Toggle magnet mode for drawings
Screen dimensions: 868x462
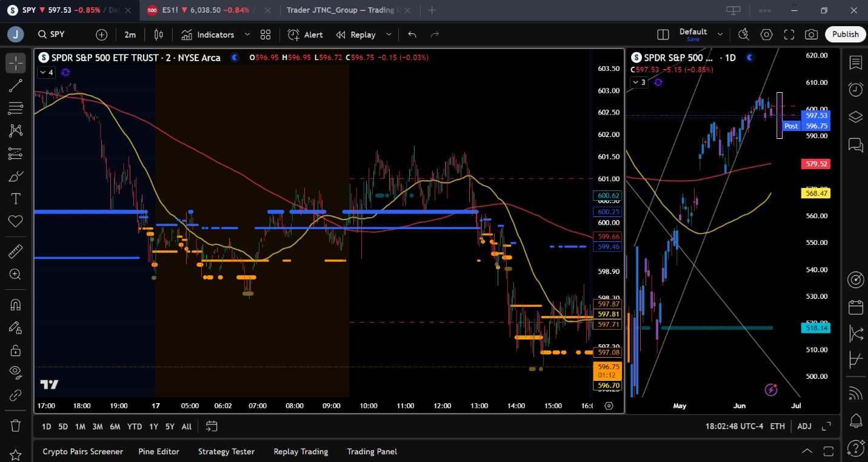coord(16,304)
